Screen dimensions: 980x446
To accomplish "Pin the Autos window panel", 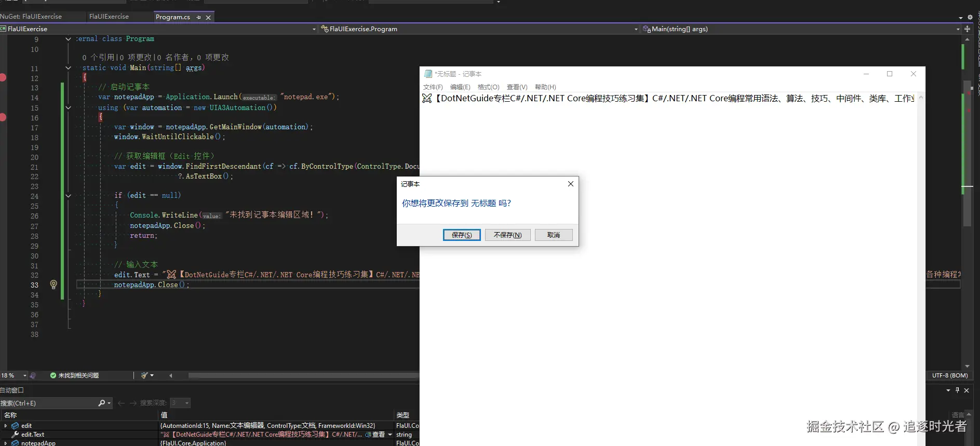I will point(957,390).
